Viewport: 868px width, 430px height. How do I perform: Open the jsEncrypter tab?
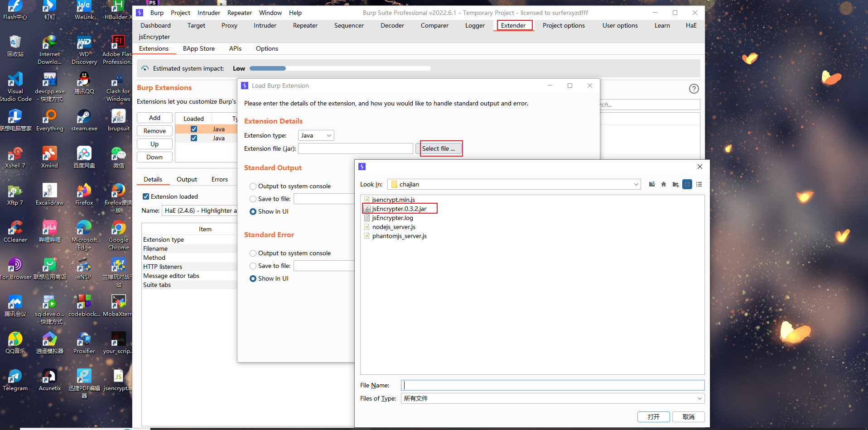[x=154, y=37]
